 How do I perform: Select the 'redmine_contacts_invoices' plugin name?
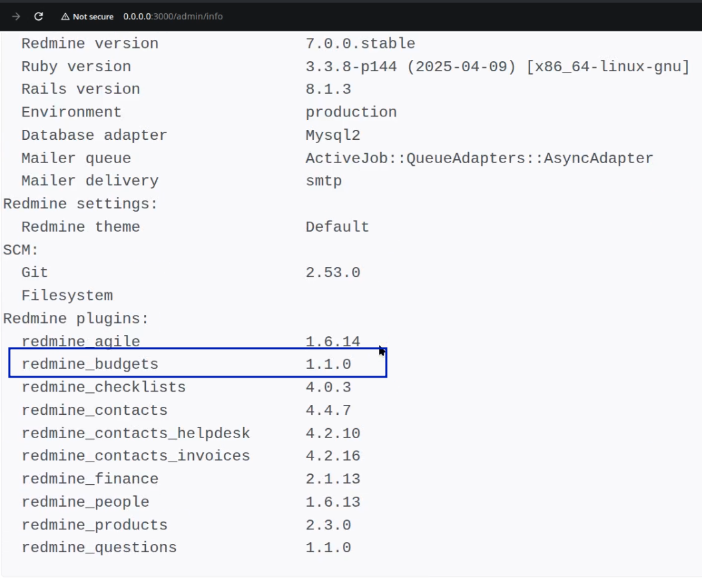point(136,456)
